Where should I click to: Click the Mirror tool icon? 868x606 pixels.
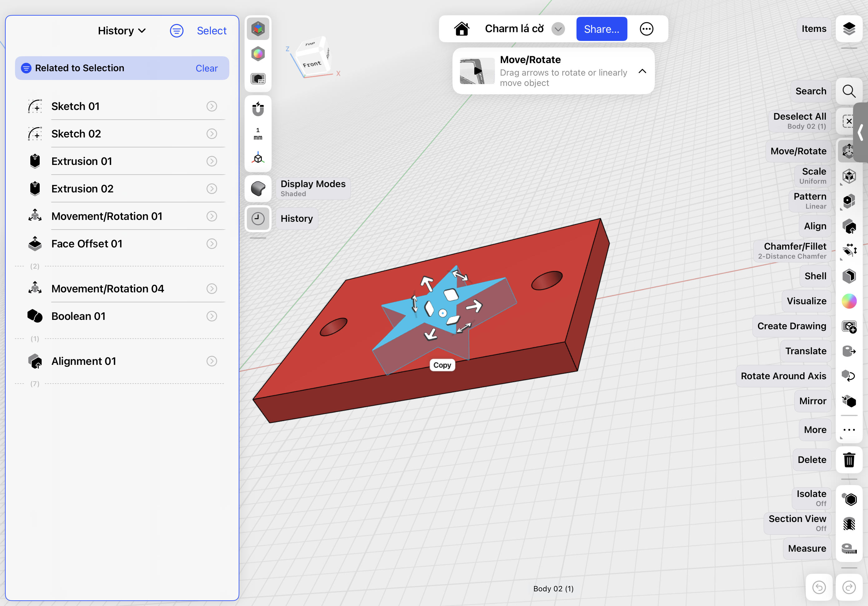(x=849, y=401)
